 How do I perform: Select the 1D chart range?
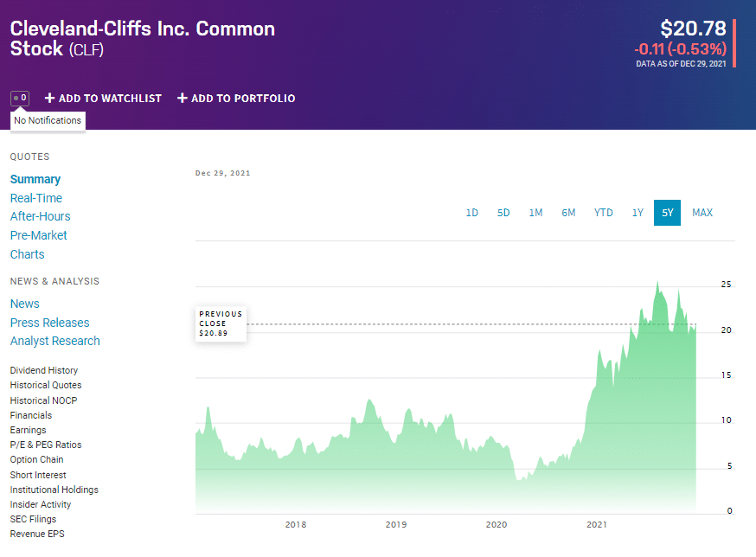472,213
